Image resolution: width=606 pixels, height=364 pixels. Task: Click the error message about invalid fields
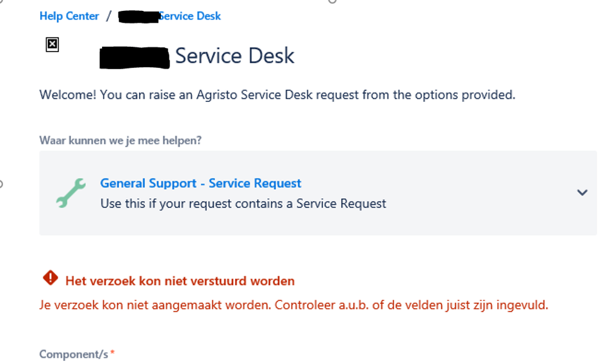point(294,305)
